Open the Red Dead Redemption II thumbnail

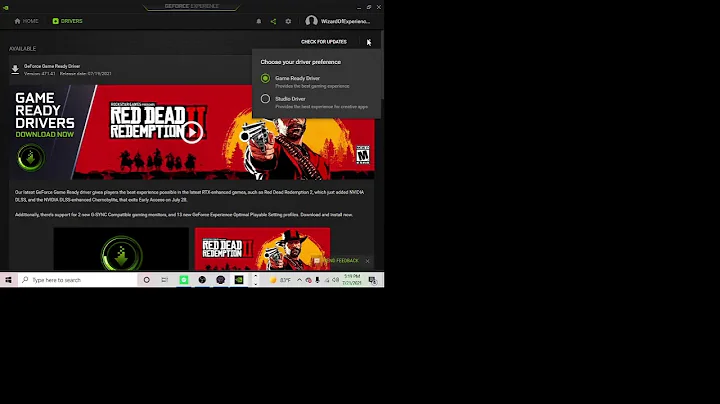(262, 249)
